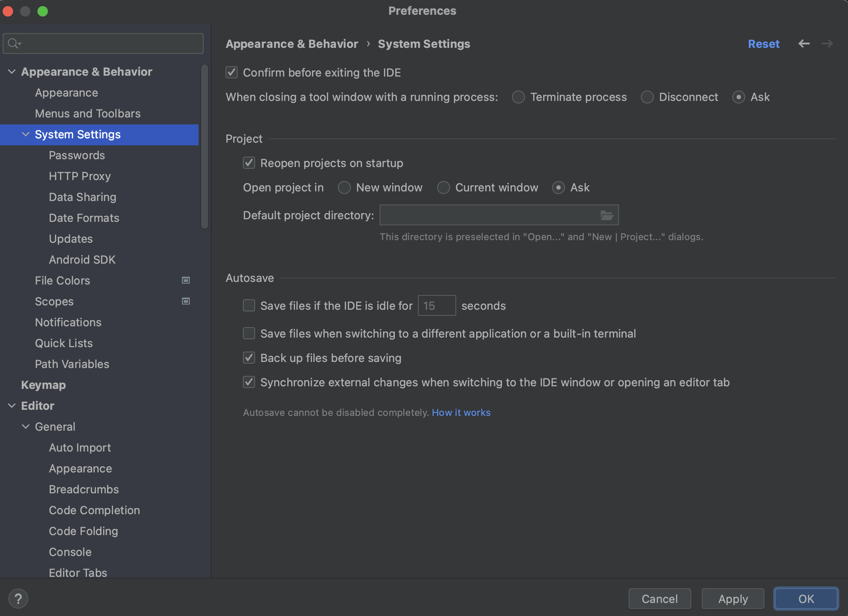Click the forward arrow navigation icon
The height and width of the screenshot is (616, 848).
[827, 44]
